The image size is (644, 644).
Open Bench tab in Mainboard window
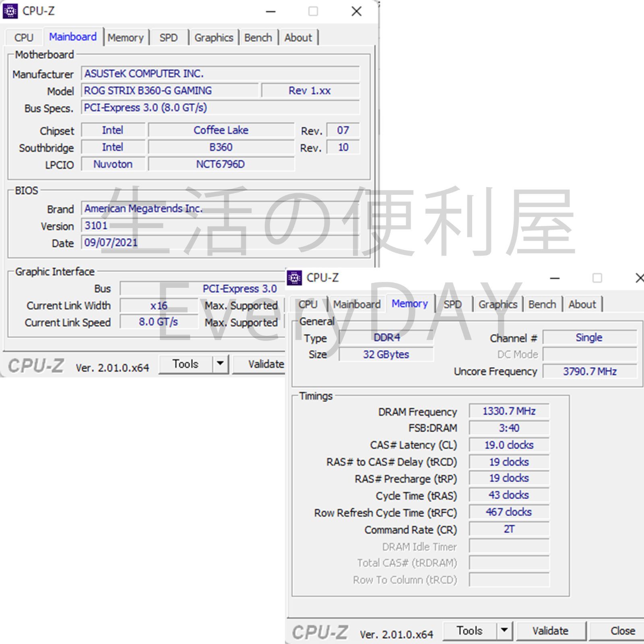pos(258,37)
